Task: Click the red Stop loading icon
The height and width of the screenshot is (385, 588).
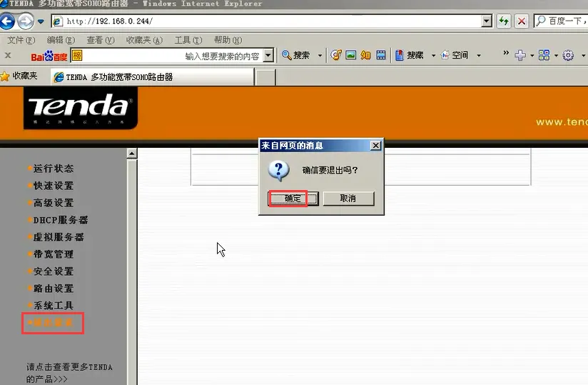Action: [x=521, y=21]
